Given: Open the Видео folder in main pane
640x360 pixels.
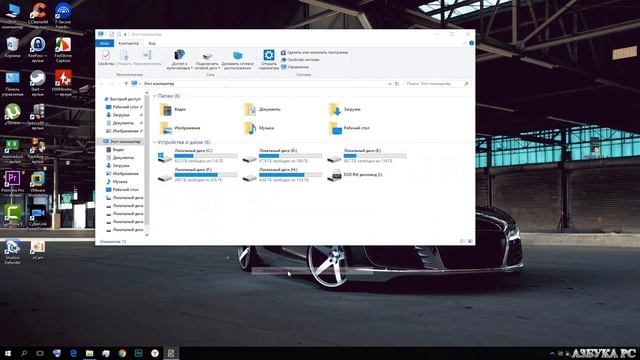Looking at the screenshot, I should (173, 109).
